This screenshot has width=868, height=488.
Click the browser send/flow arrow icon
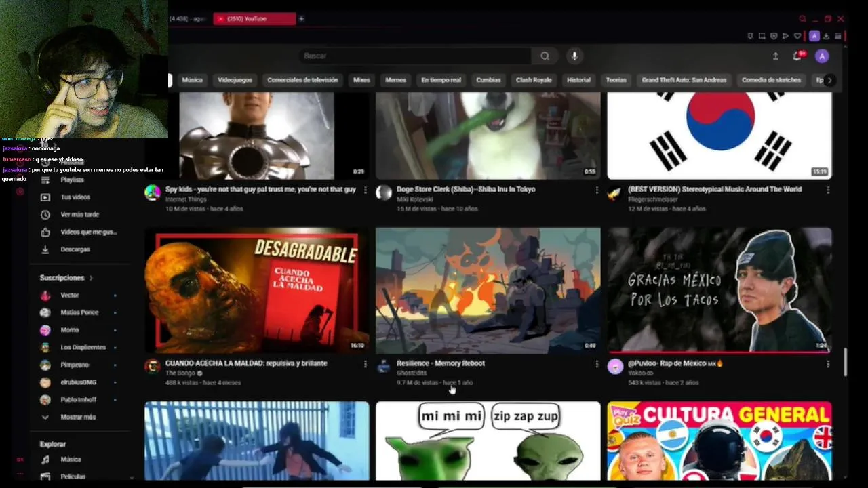click(785, 36)
